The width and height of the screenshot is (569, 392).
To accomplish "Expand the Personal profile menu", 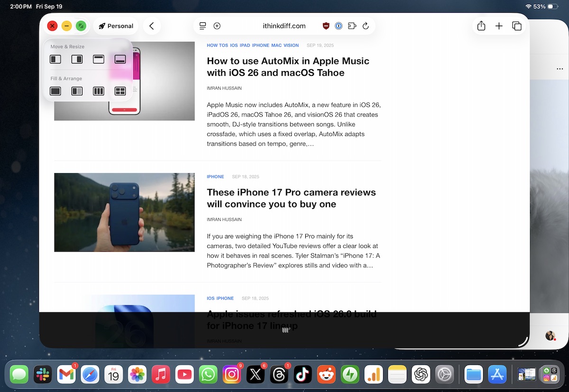I will [x=116, y=26].
